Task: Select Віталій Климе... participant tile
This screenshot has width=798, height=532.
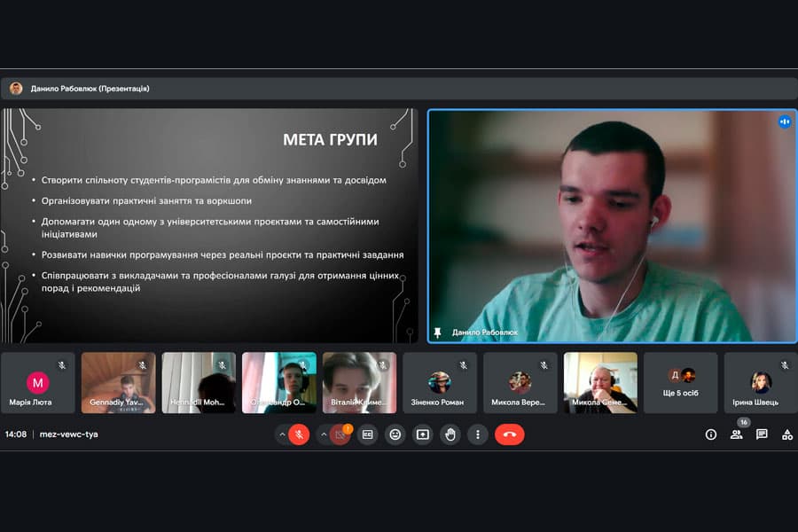Action: (x=359, y=382)
